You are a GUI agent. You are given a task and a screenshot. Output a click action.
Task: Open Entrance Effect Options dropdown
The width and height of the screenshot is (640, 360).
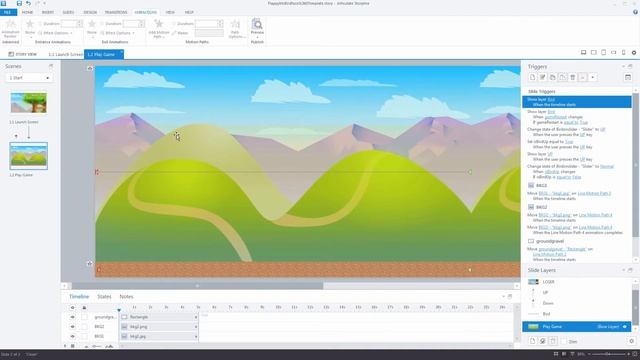click(x=55, y=33)
